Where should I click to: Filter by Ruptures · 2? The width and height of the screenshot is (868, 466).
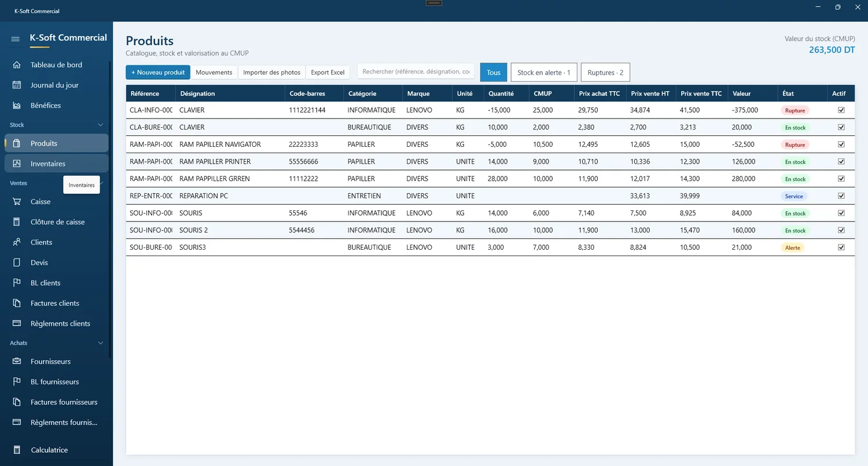point(605,72)
